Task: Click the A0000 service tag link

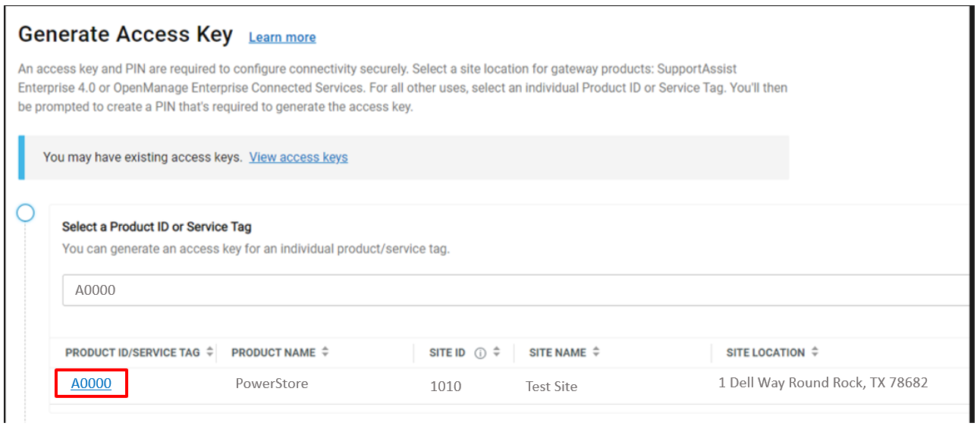Action: tap(91, 384)
